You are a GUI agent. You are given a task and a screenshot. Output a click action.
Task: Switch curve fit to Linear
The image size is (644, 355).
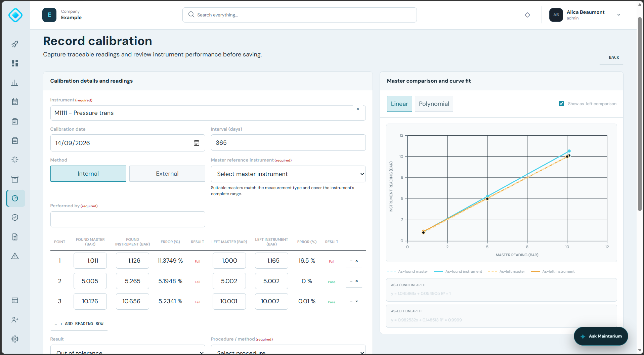[399, 104]
